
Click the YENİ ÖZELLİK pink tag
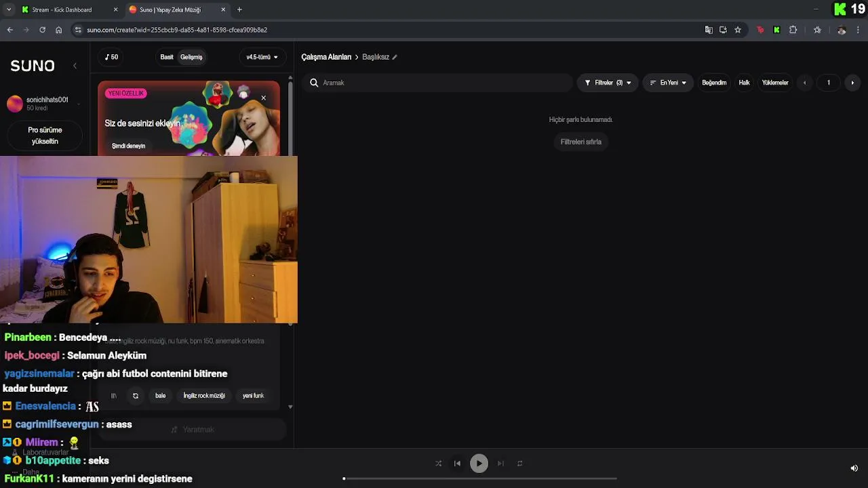(126, 94)
